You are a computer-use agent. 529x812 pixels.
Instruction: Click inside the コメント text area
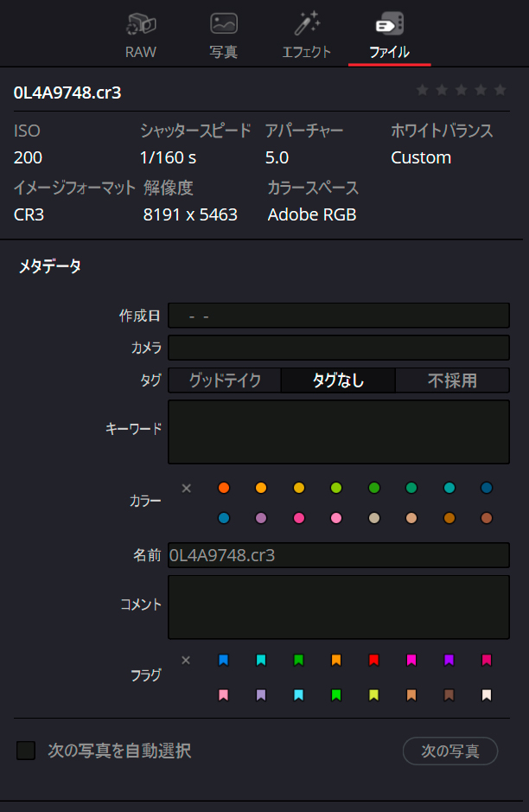[x=338, y=606]
